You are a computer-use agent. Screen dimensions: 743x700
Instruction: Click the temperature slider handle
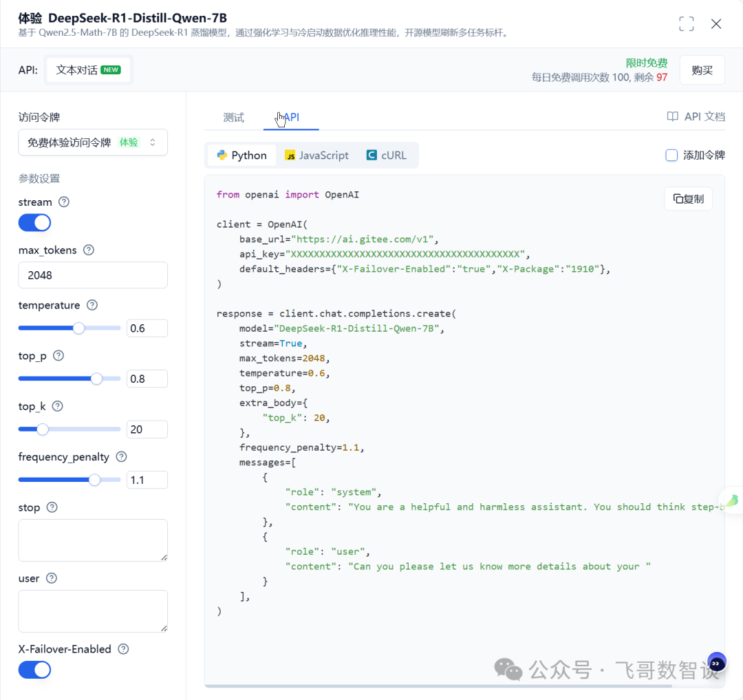pos(78,328)
